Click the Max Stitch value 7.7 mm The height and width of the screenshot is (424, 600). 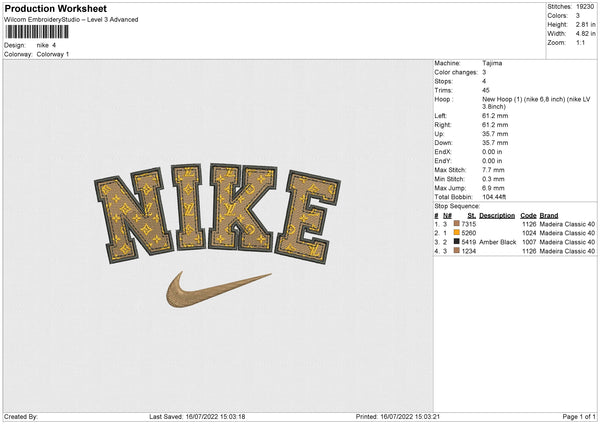point(493,170)
